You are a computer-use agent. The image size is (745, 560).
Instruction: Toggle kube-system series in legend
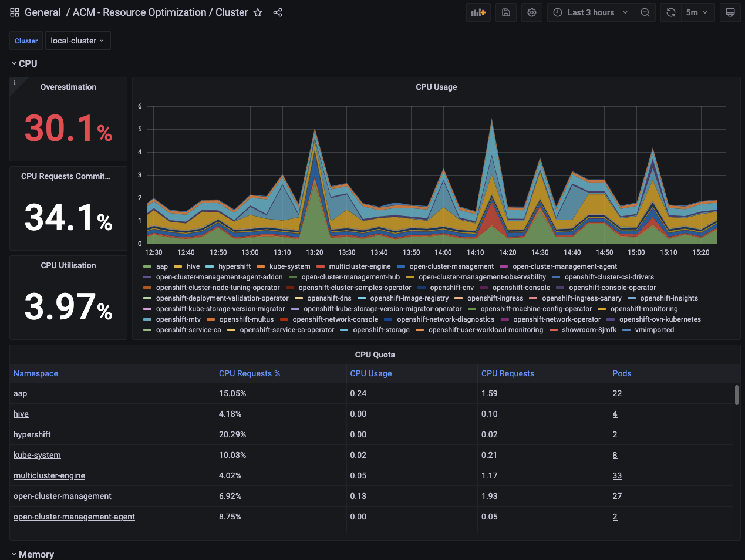click(x=289, y=266)
